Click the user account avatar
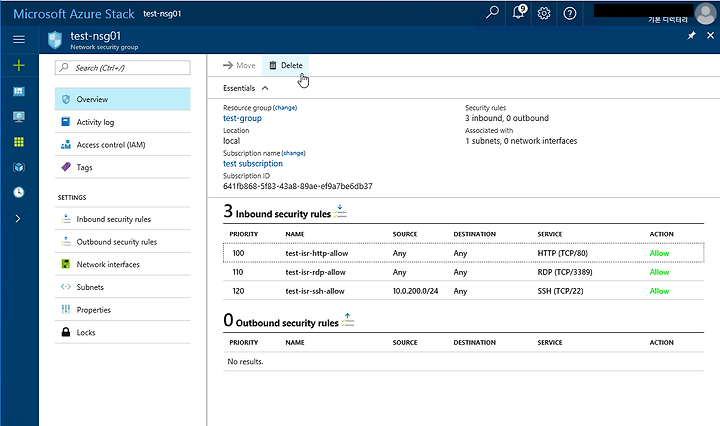Screen dimensions: 720x426 coord(705,13)
